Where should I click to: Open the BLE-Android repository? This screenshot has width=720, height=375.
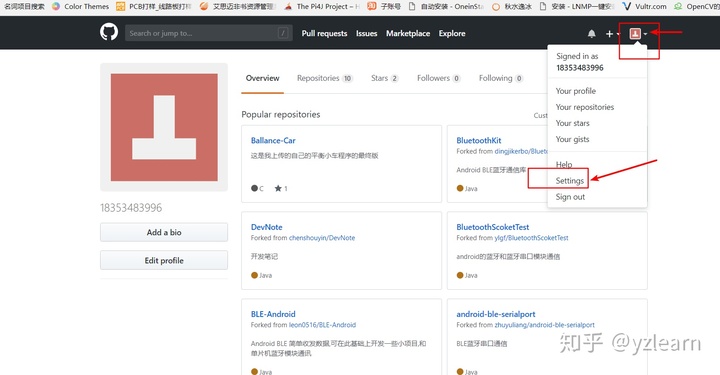tap(273, 314)
